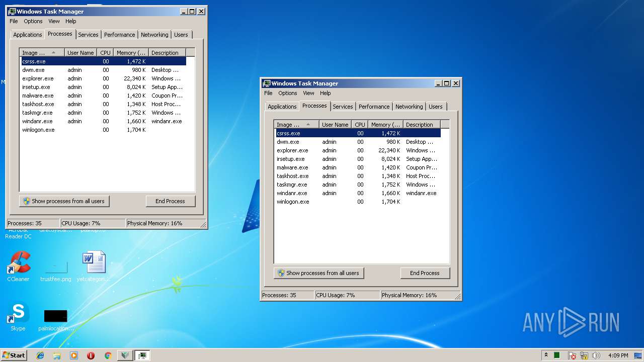Viewport: 644px width, 362px height.
Task: Select irsetup.exe row in right Task Manager
Action: click(x=358, y=159)
